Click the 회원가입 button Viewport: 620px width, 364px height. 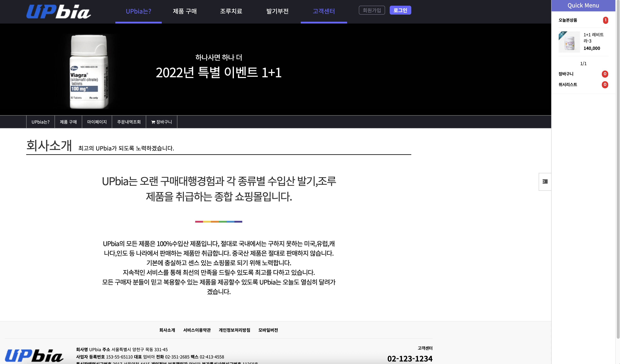(372, 10)
